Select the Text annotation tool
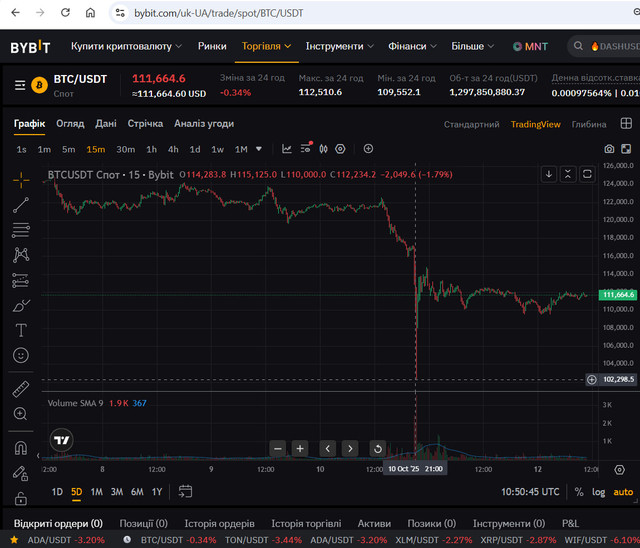Viewport: 640px width, 548px height. coord(21,330)
